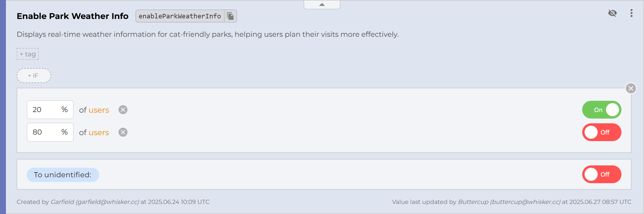
Task: Delete the percentage targeting section
Action: tap(631, 88)
